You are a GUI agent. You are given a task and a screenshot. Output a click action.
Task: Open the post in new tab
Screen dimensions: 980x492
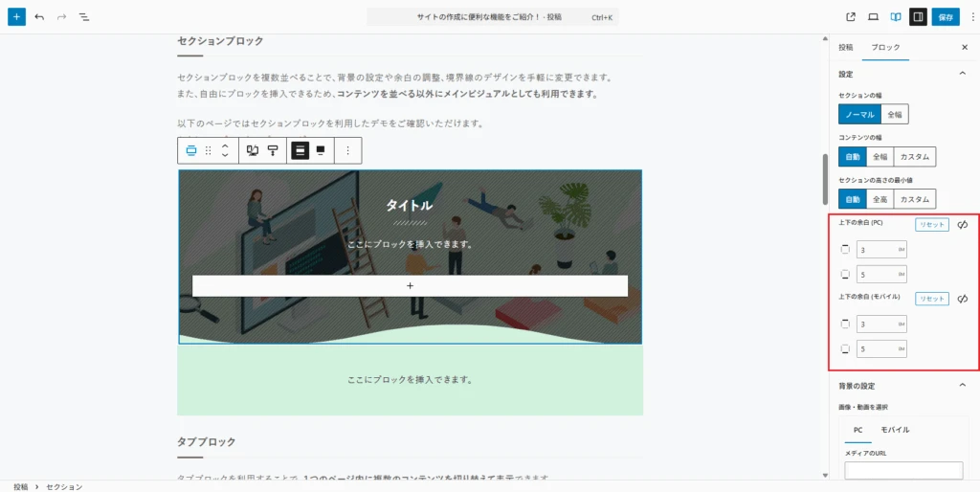tap(851, 17)
